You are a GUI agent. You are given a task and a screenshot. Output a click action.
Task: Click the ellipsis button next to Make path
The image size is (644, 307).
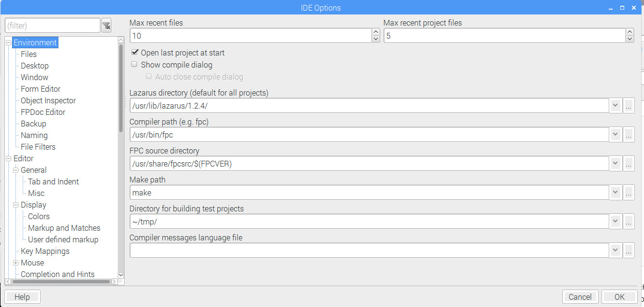click(x=629, y=193)
